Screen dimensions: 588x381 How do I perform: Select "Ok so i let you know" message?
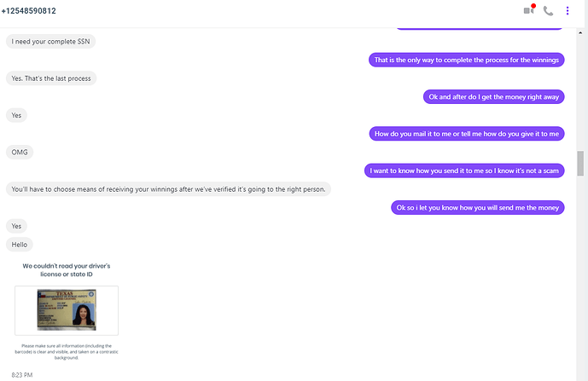[x=478, y=207]
